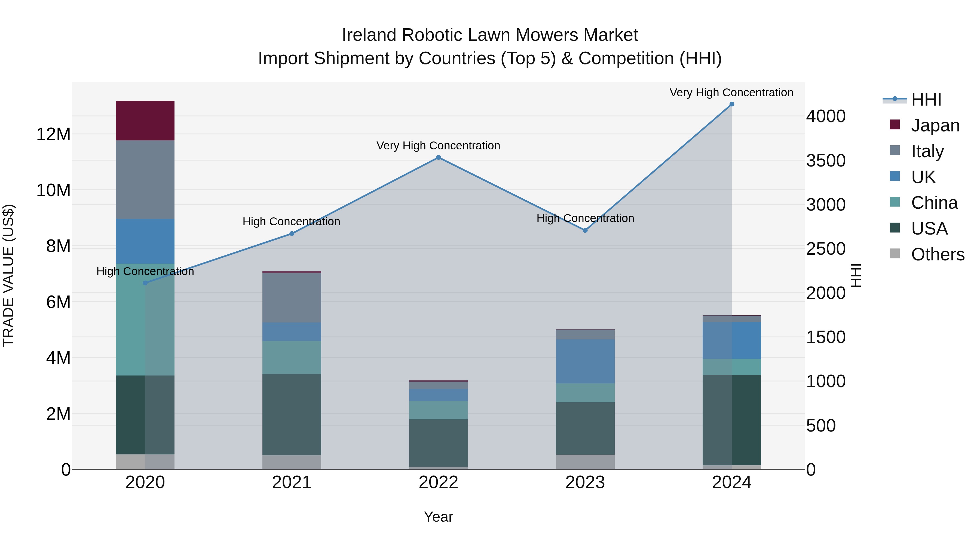The height and width of the screenshot is (551, 980).
Task: Click the China segment of the 2020 bar
Action: coord(145,320)
